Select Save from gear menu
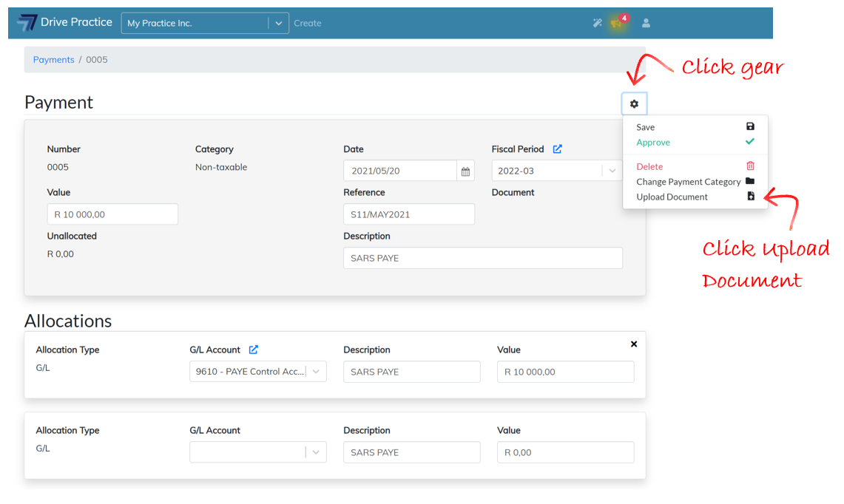Viewport: 844px width, 504px height. [695, 127]
